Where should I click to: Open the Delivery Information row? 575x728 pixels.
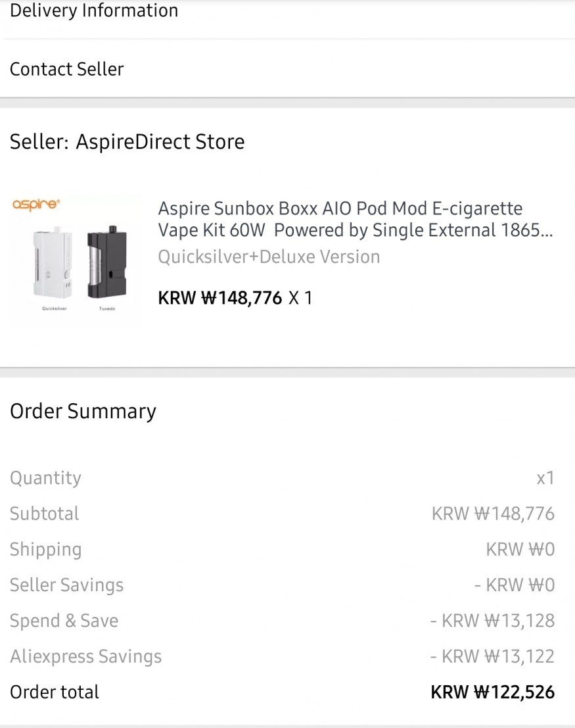(x=94, y=11)
